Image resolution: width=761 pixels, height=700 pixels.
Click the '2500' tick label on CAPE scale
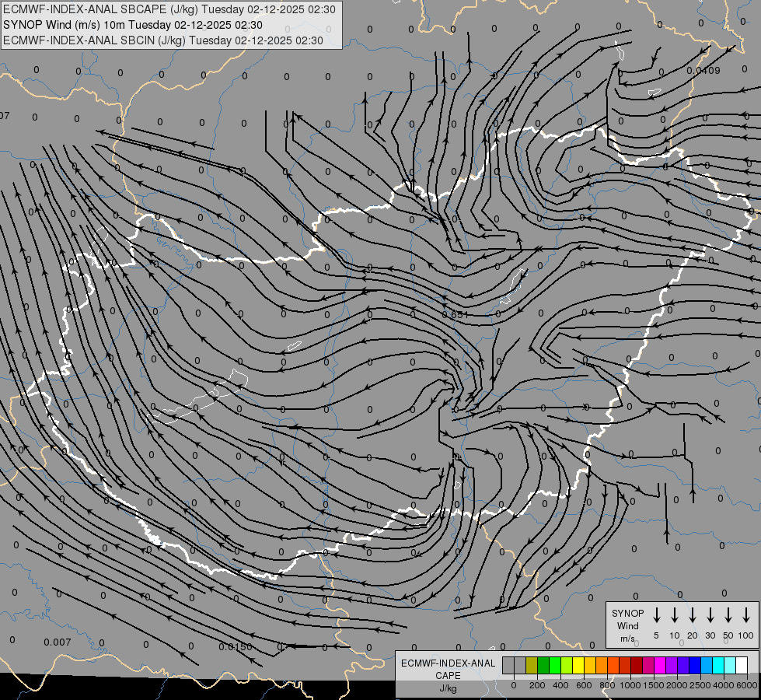click(x=700, y=685)
